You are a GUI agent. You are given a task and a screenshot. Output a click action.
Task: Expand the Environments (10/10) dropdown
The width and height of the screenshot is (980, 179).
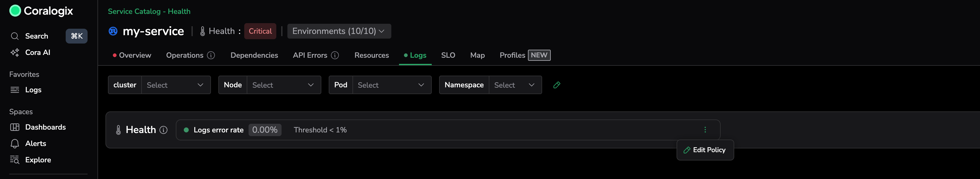coord(339,31)
